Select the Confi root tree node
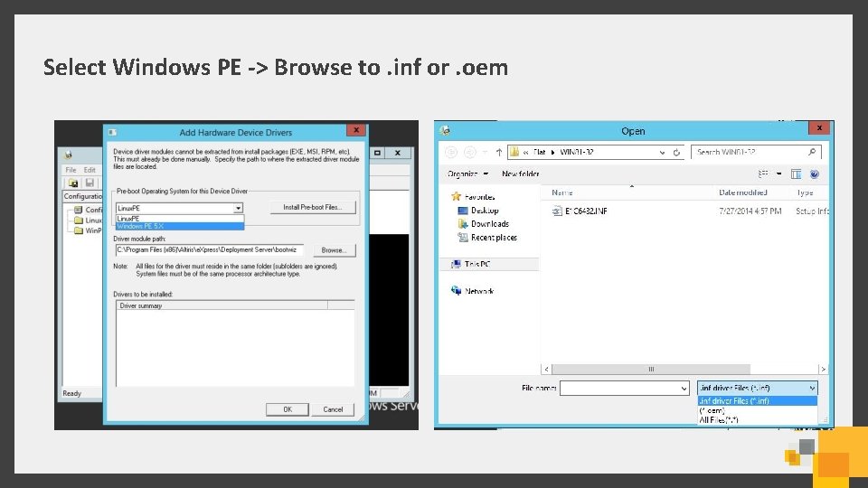This screenshot has height=488, width=868. coord(89,210)
